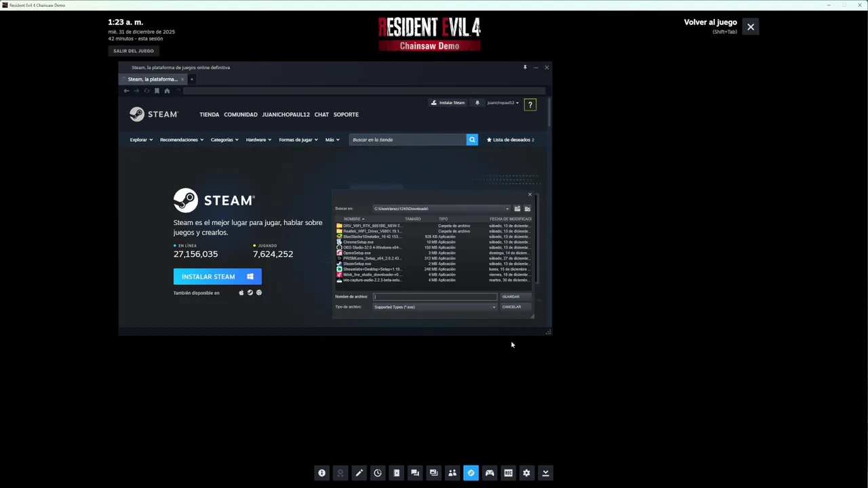The image size is (868, 488).
Task: Open the screenshots icon in overlay toolbar
Action: tap(434, 473)
